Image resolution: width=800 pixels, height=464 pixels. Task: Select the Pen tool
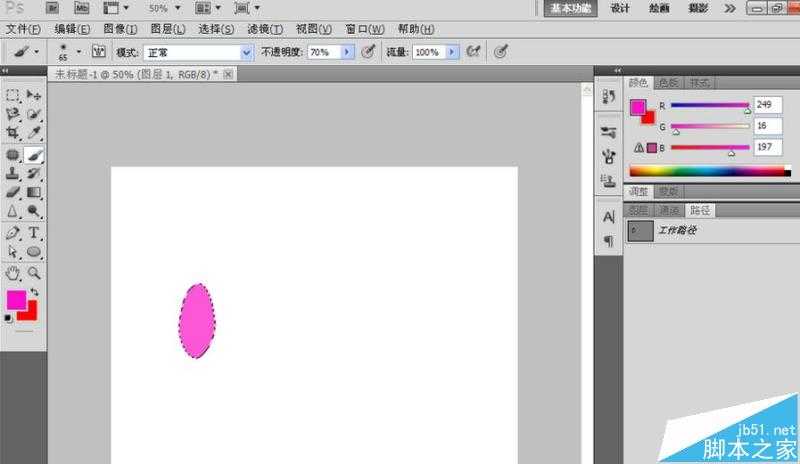[13, 232]
